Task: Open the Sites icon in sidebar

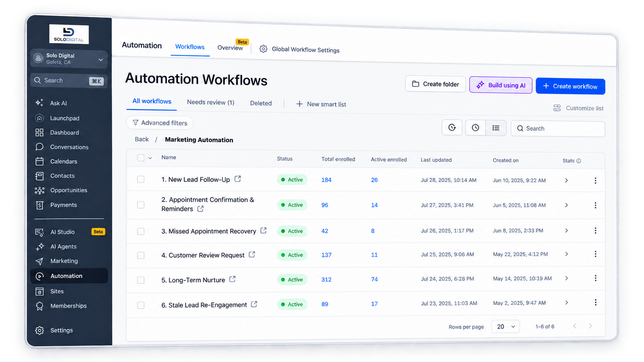Action: click(x=39, y=291)
